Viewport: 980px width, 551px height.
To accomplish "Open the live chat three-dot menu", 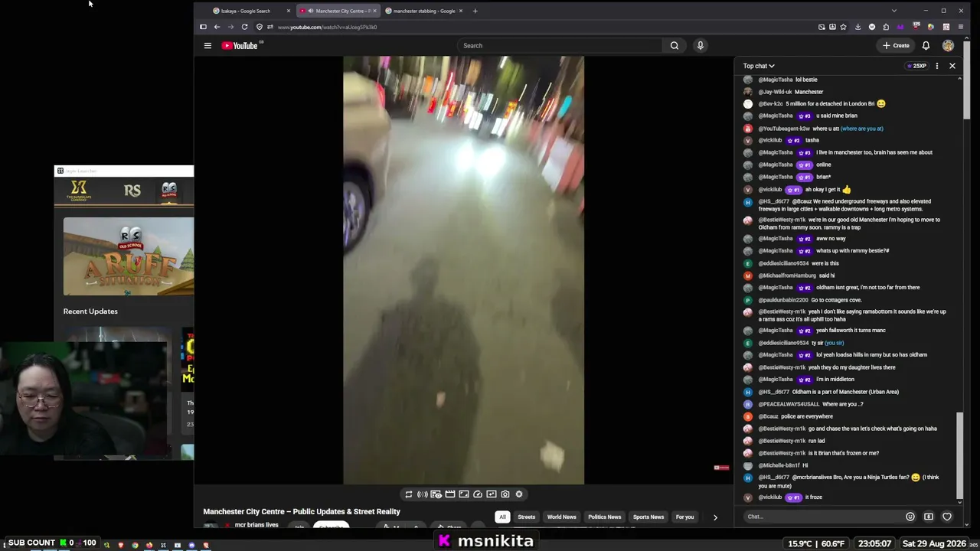I will (936, 67).
